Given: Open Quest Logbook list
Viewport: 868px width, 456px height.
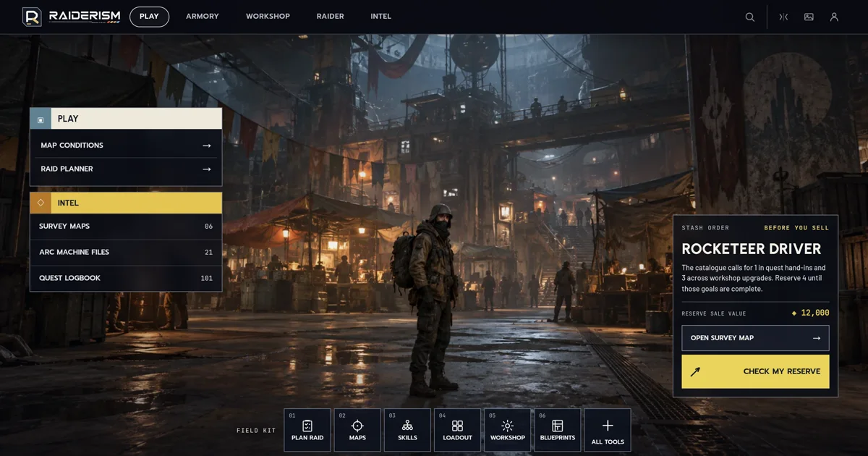Looking at the screenshot, I should pos(126,279).
